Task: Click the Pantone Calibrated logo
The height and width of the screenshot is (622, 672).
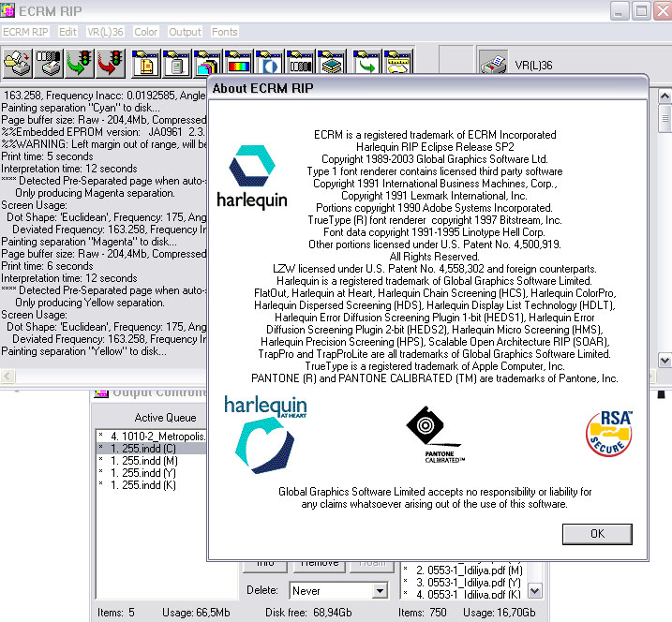Action: point(435,435)
